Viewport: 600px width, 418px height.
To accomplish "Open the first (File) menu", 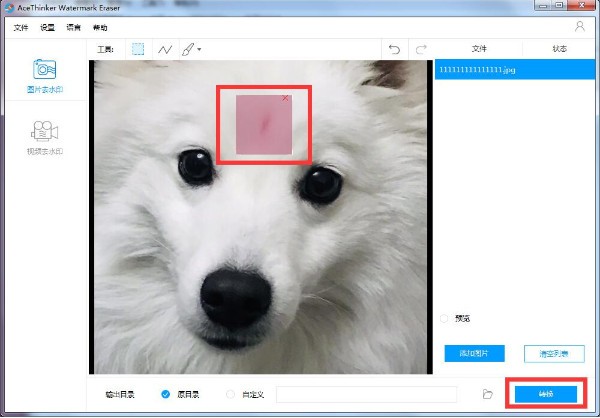I will (21, 28).
